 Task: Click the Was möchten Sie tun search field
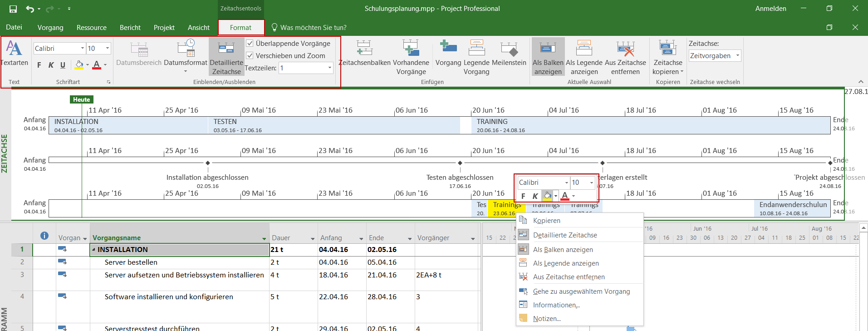(313, 28)
